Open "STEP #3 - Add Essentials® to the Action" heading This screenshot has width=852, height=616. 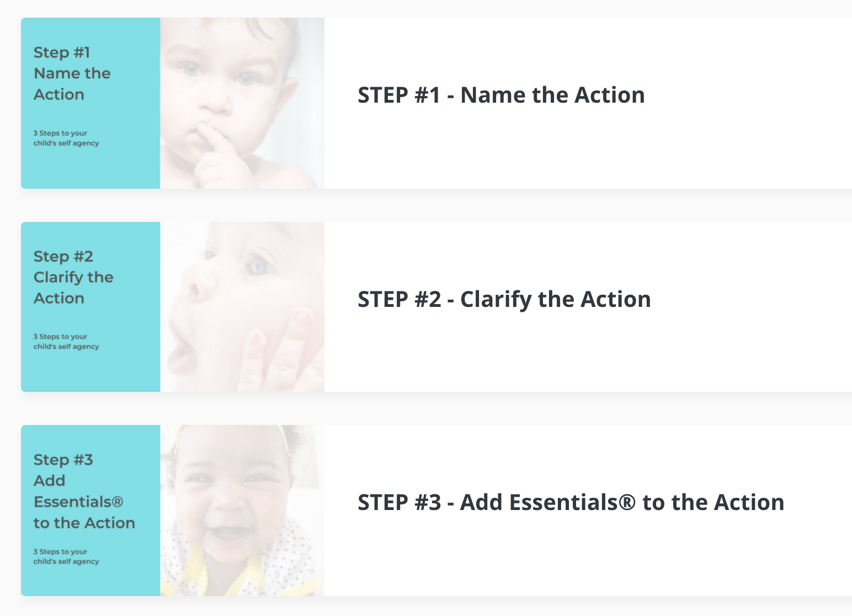click(x=571, y=502)
